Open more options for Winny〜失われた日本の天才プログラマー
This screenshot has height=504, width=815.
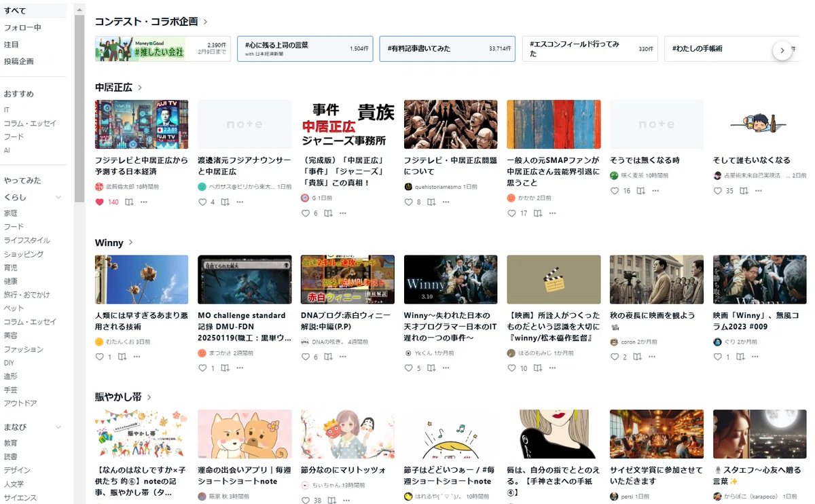(x=447, y=367)
